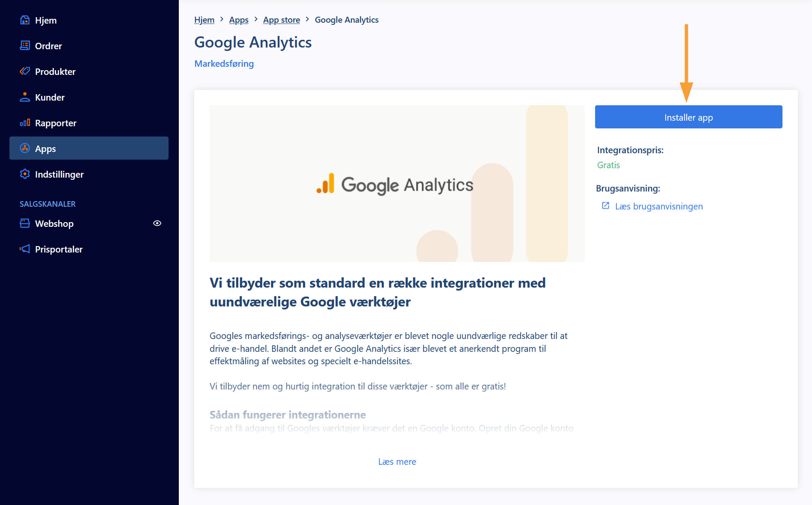
Task: Click the Ordrer list icon
Action: click(25, 45)
